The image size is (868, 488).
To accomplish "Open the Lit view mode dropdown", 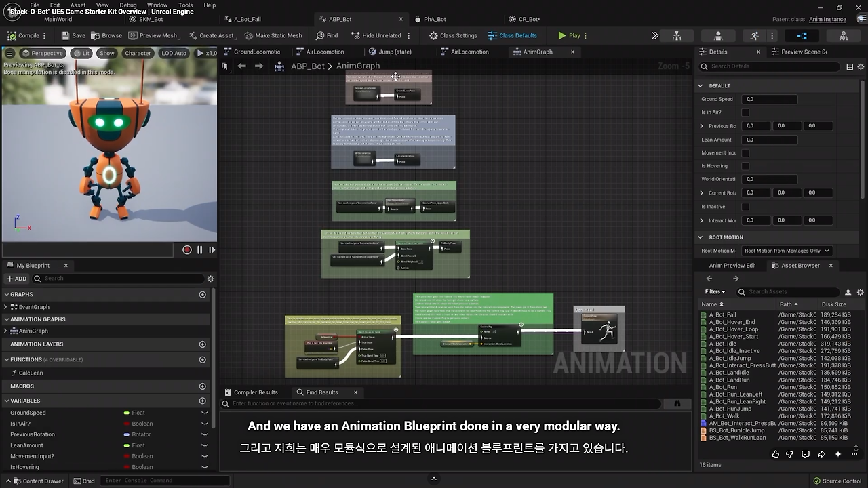I will [82, 53].
